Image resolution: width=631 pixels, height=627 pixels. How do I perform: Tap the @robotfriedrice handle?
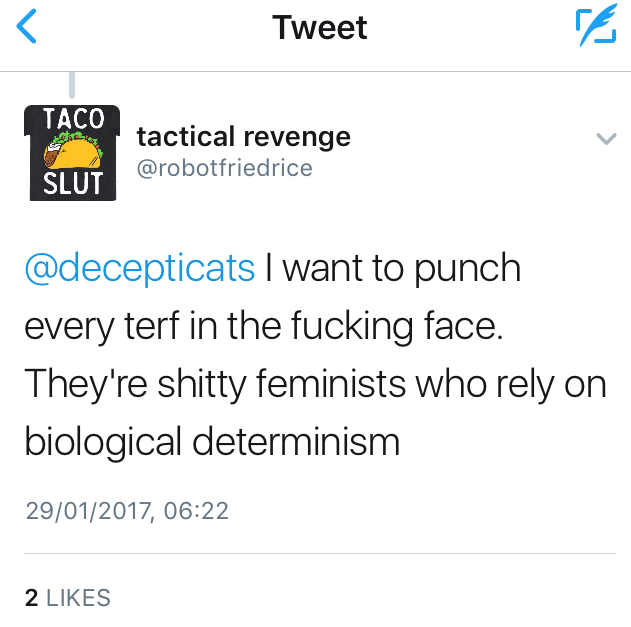pyautogui.click(x=224, y=168)
